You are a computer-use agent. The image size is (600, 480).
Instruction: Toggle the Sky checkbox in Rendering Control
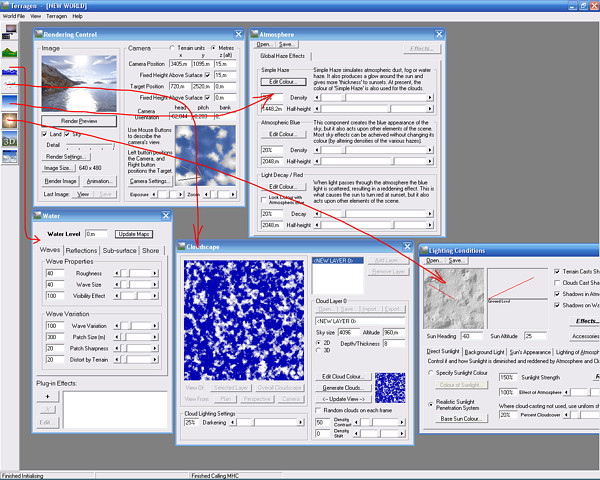point(67,134)
